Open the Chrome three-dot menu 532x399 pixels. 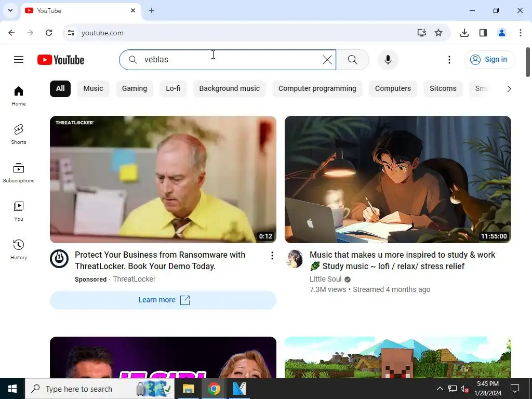521,33
